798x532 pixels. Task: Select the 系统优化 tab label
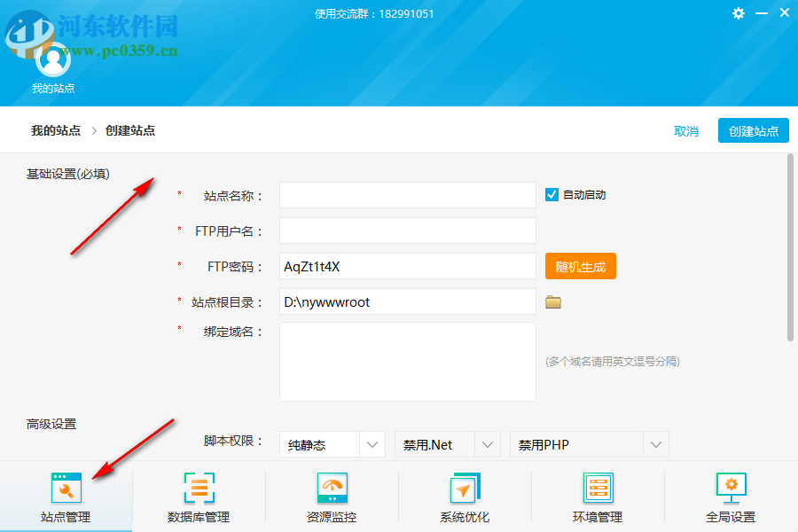point(465,517)
